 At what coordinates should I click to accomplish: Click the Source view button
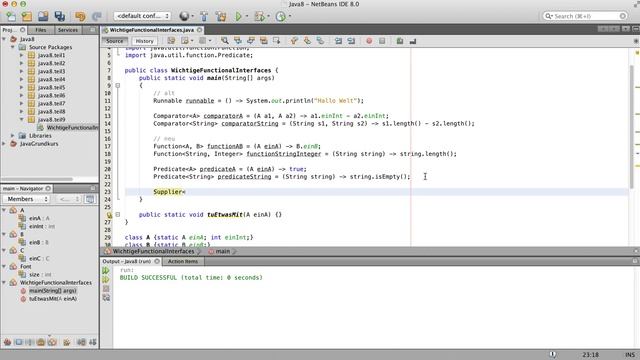coord(115,41)
